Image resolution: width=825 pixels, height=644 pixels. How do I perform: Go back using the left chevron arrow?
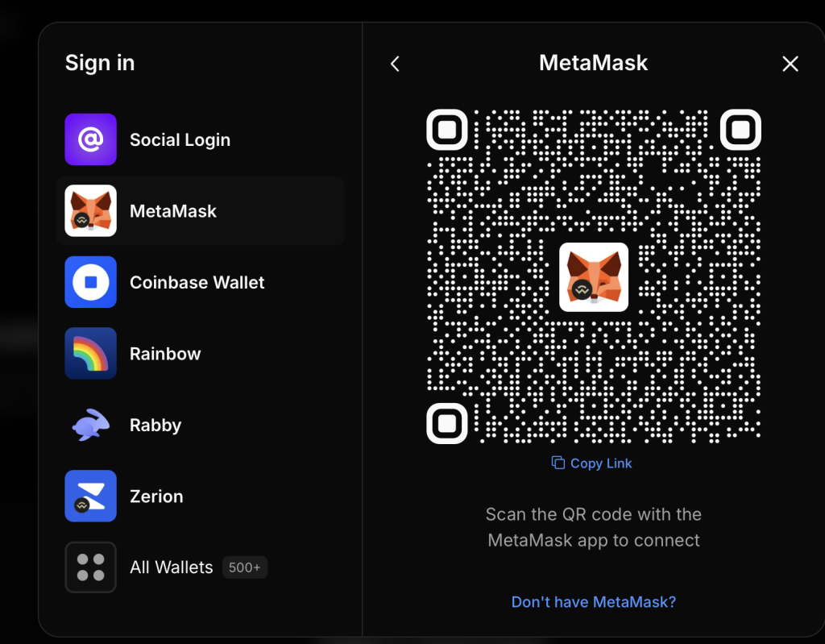point(395,64)
